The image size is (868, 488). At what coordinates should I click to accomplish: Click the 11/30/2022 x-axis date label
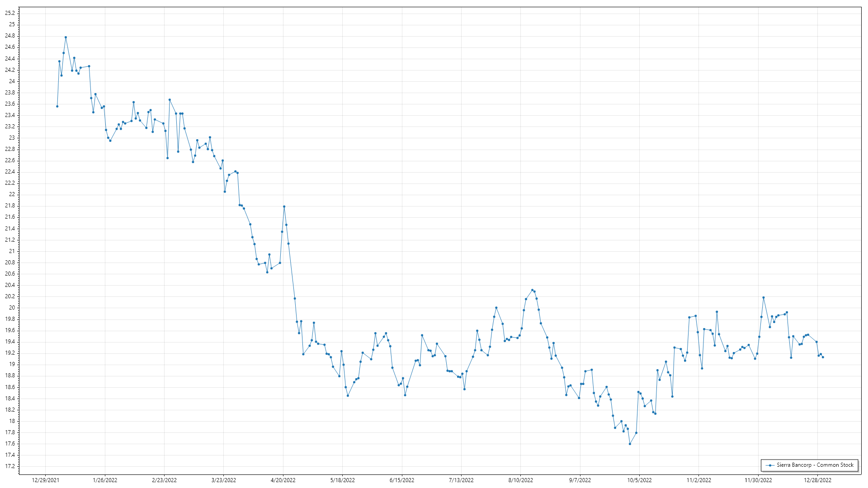(x=758, y=480)
